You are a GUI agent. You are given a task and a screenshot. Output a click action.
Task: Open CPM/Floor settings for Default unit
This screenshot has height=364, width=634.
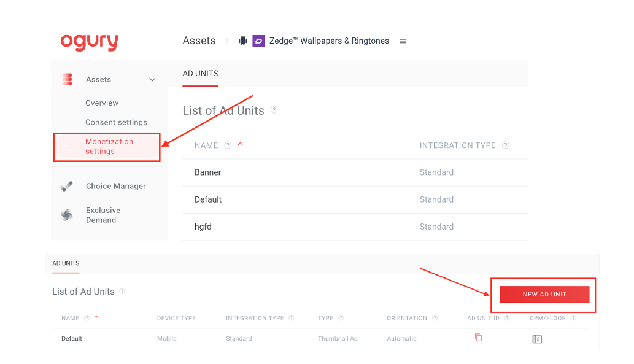(x=537, y=339)
